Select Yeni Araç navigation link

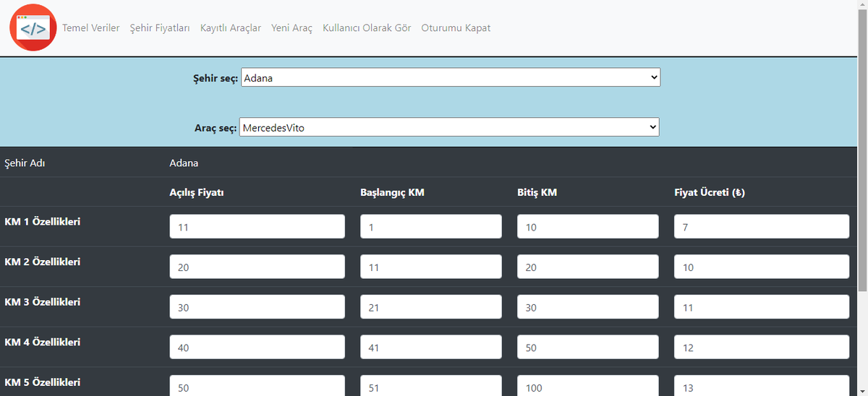pyautogui.click(x=292, y=28)
